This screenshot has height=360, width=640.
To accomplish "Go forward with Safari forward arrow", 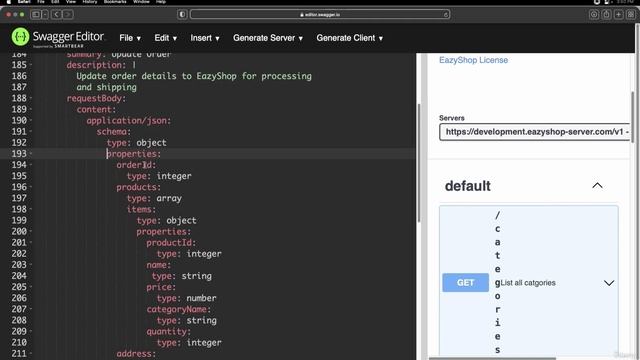I will 68,15.
